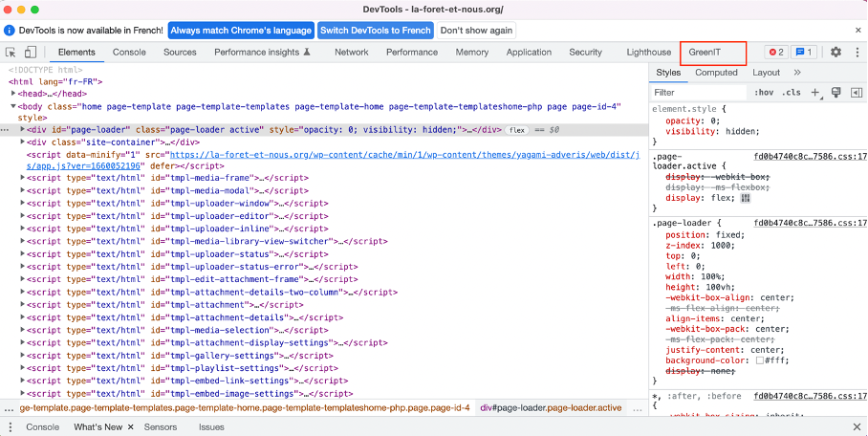Select the div#page-loader.page-loader.active breadcrumb
The width and height of the screenshot is (868, 436).
[x=551, y=408]
